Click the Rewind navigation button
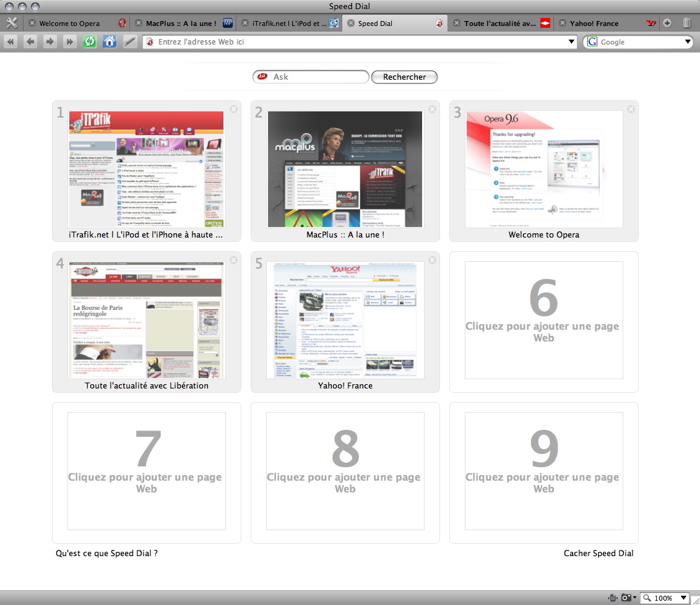Image resolution: width=700 pixels, height=605 pixels. coord(11,42)
